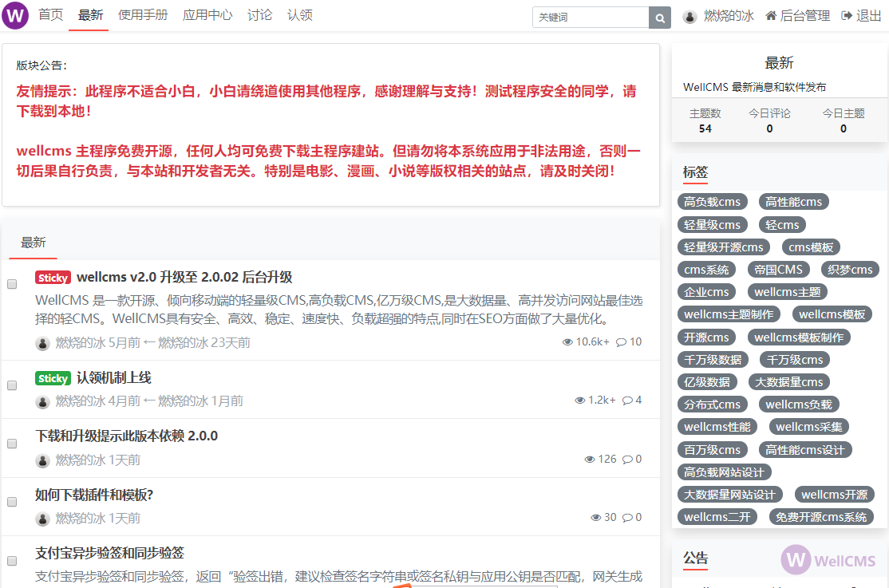Select tag 帝国CMS
This screenshot has width=889, height=588.
pyautogui.click(x=778, y=270)
